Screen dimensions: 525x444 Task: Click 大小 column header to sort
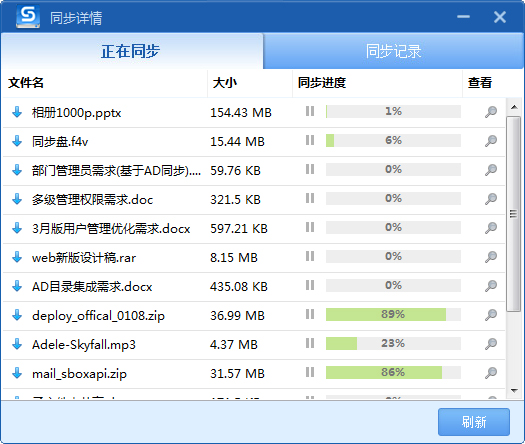(x=225, y=83)
